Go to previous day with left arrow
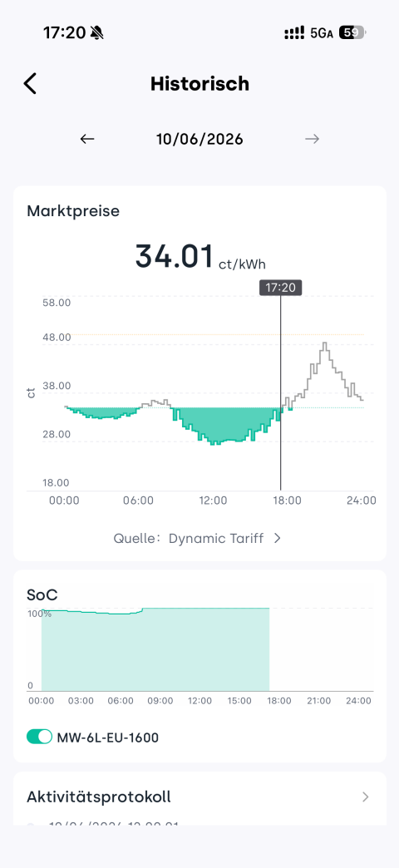Image resolution: width=399 pixels, height=868 pixels. pyautogui.click(x=87, y=139)
